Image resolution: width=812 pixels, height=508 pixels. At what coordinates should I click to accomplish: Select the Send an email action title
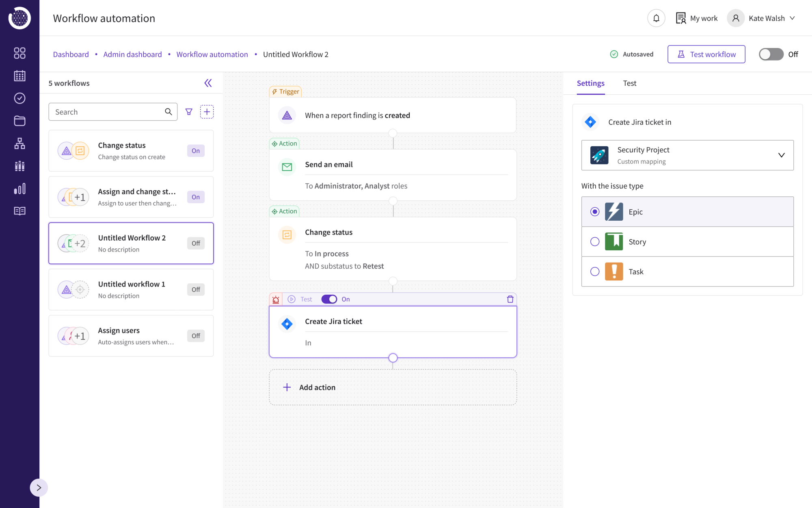point(329,165)
